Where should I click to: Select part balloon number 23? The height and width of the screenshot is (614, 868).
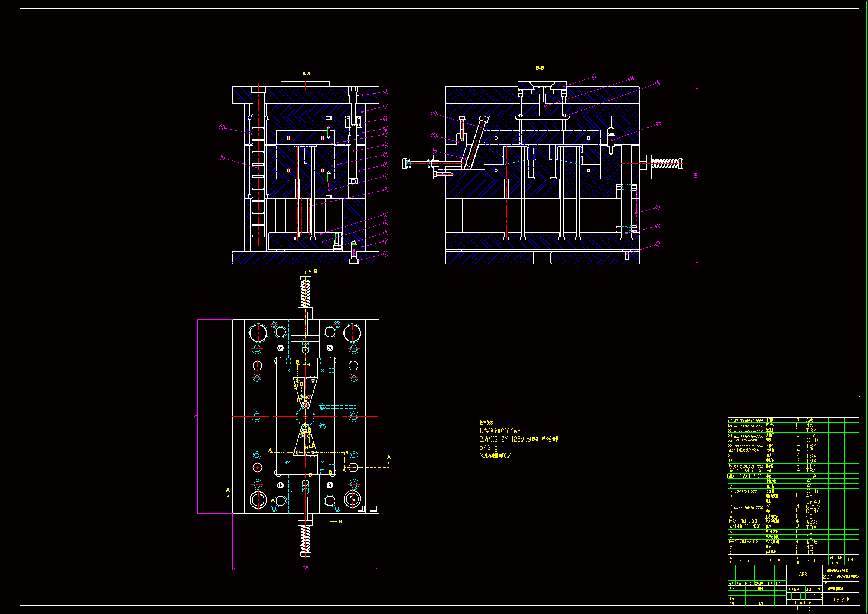coord(658,208)
